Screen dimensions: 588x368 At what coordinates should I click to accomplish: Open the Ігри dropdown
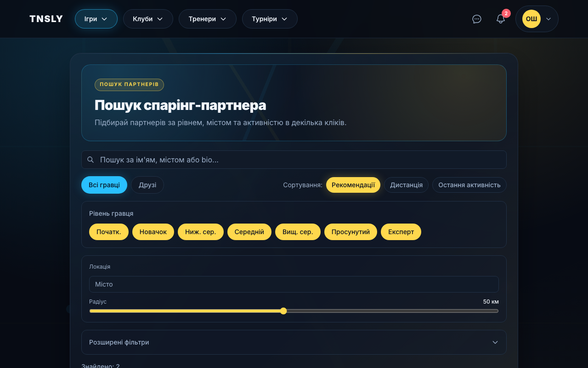[x=96, y=19]
